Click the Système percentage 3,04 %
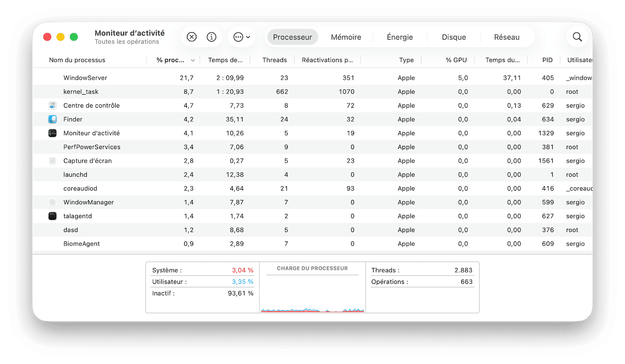Screen dimensions: 625x364 pos(243,270)
